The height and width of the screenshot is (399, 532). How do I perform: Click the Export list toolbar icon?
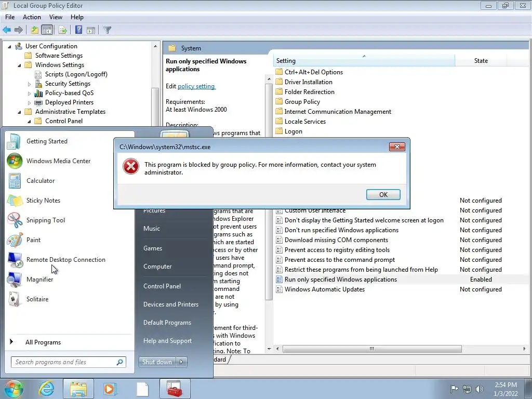[63, 30]
